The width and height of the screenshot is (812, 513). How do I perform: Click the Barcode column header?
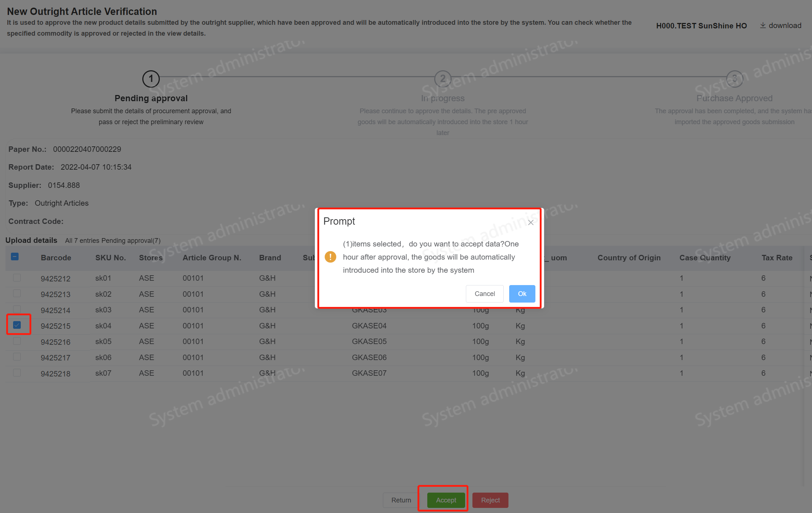click(x=56, y=258)
